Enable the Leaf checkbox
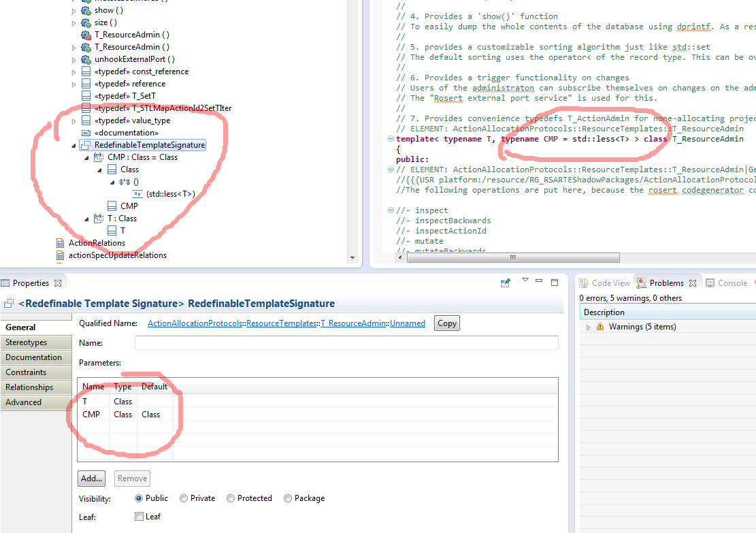The width and height of the screenshot is (756, 533). pos(139,517)
